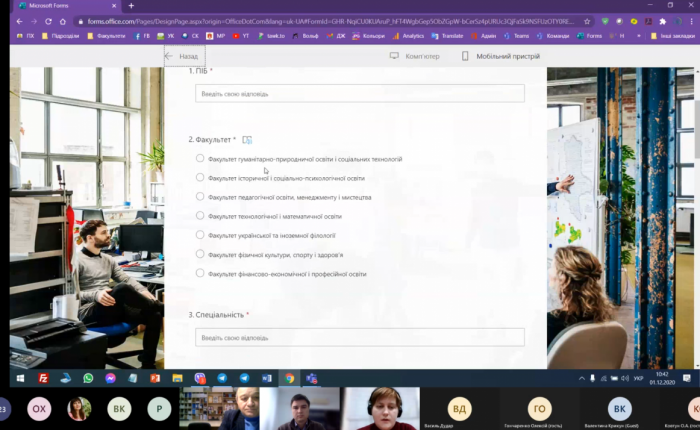Select the ВД Василь Дудар participant tile
The width and height of the screenshot is (700, 430).
[x=459, y=409]
